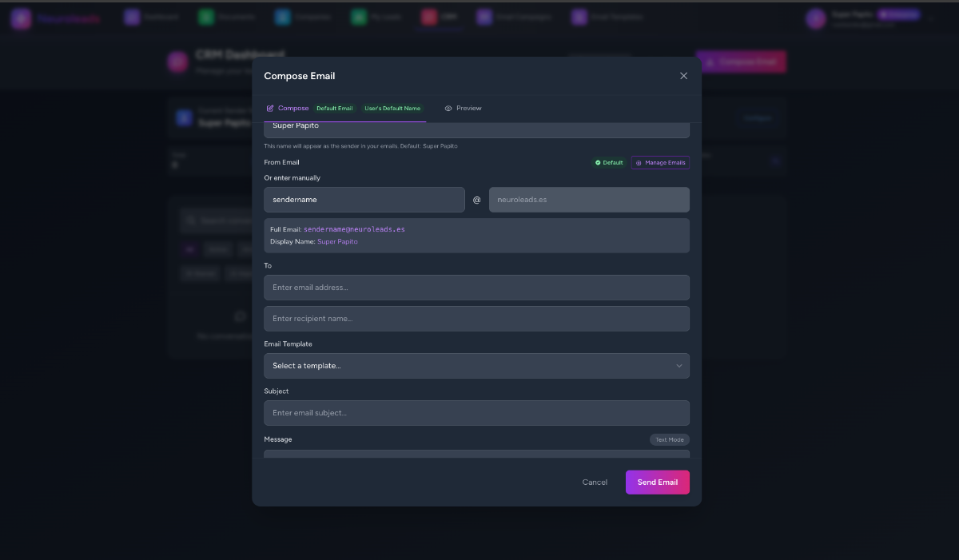Click the recipient name input
This screenshot has height=560, width=959.
point(476,319)
